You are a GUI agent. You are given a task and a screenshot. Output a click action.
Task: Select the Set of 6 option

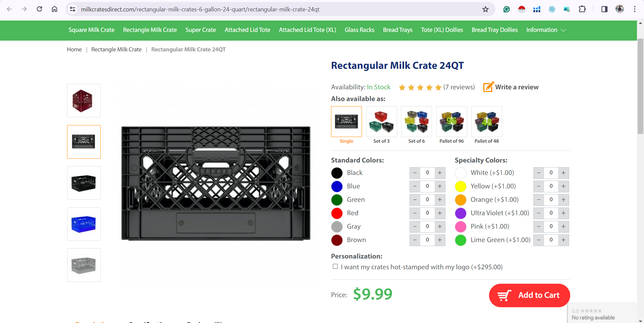coord(417,125)
